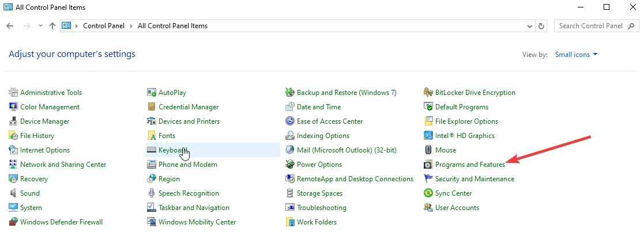The image size is (644, 244).
Task: Click the Work Folders icon
Action: point(290,222)
